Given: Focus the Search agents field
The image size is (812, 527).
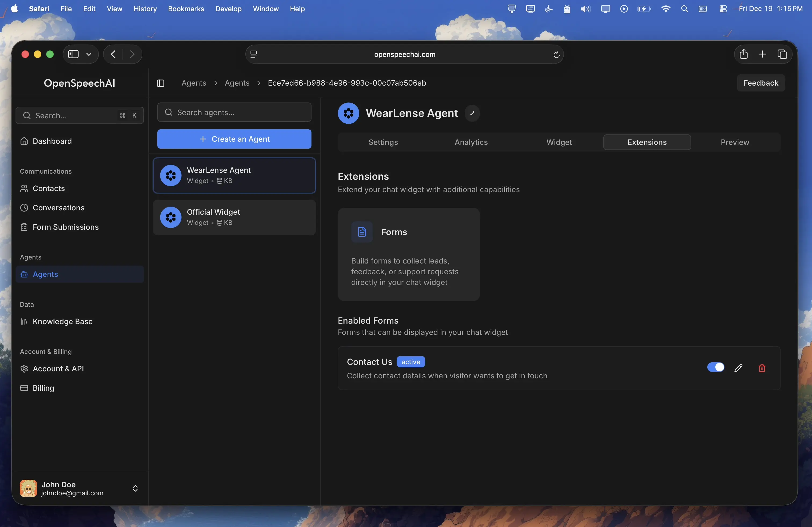Looking at the screenshot, I should (x=234, y=112).
